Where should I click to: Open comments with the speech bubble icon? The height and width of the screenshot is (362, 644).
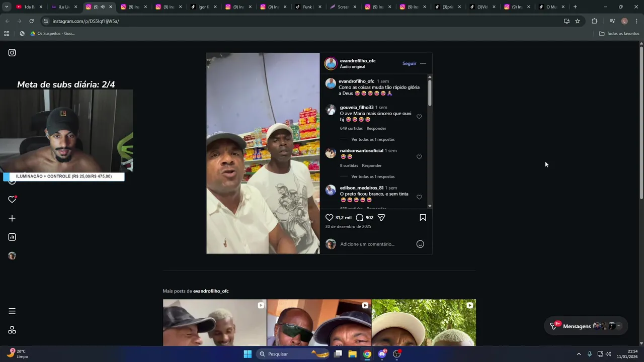click(360, 218)
